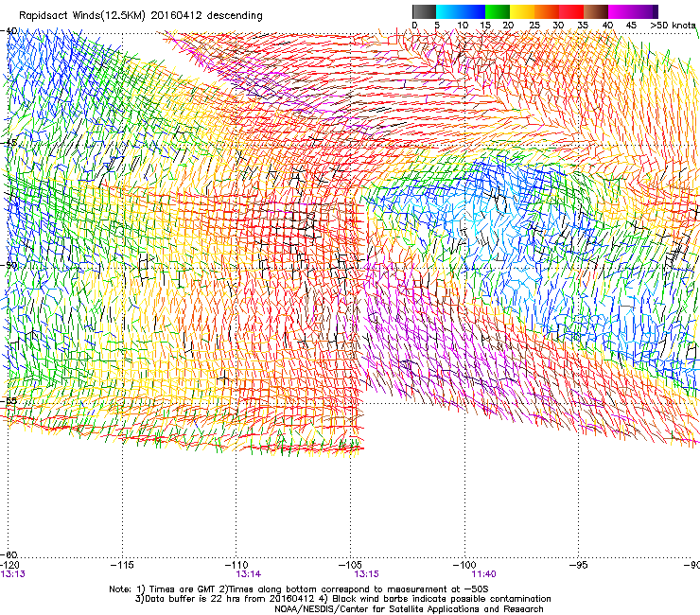This screenshot has height=615, width=700.
Task: Click the '13:15' time label
Action: click(366, 574)
